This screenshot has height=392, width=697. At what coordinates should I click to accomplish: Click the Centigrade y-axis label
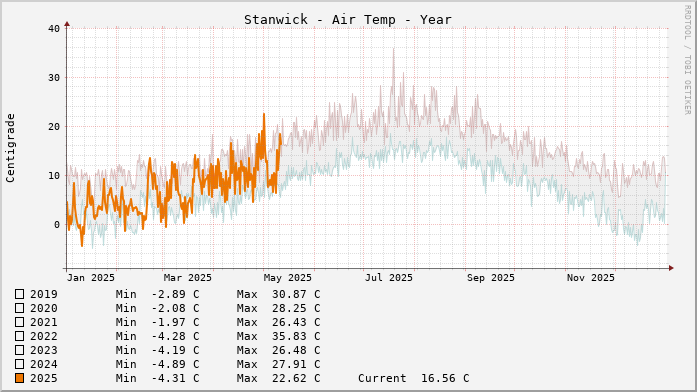click(10, 148)
